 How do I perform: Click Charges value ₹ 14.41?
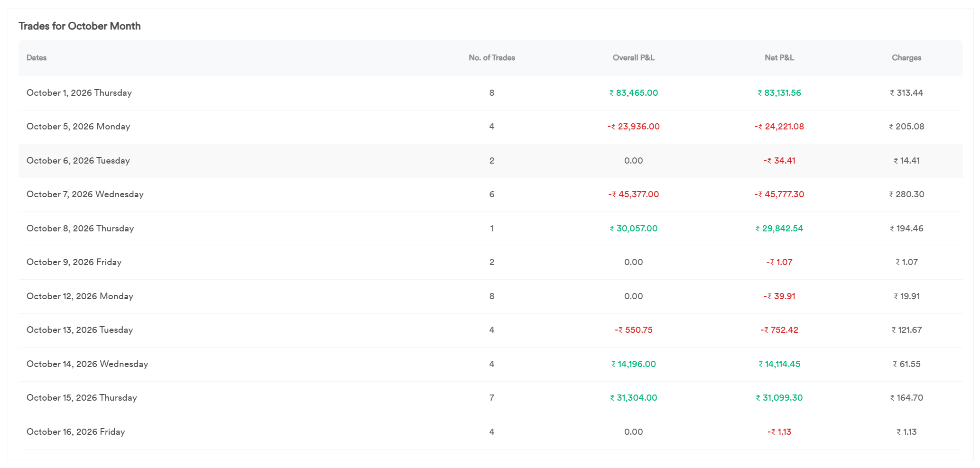[x=906, y=161]
